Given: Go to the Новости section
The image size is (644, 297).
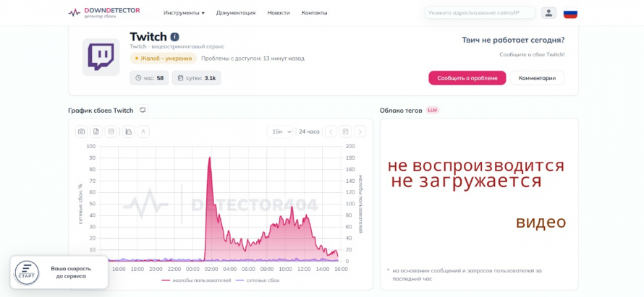Looking at the screenshot, I should pos(279,13).
